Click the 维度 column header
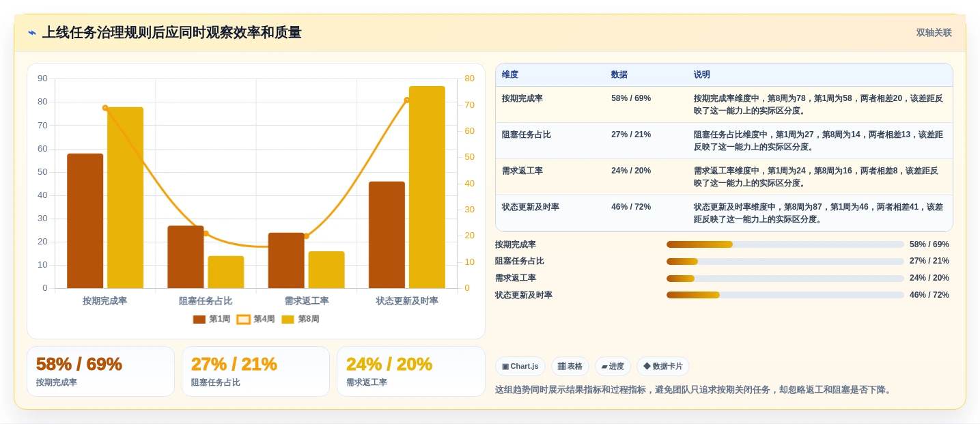This screenshot has height=424, width=980. pos(510,75)
